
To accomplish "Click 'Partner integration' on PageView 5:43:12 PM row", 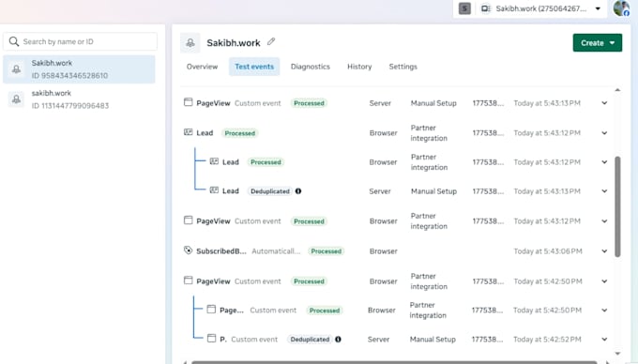I will coord(429,221).
